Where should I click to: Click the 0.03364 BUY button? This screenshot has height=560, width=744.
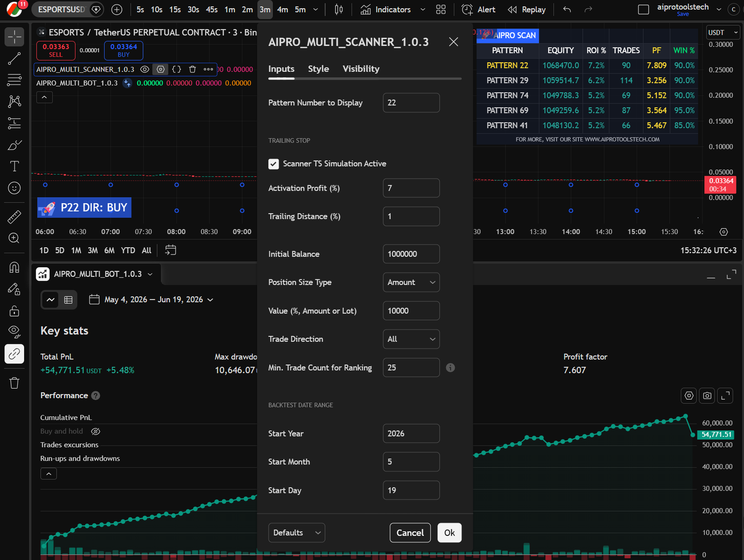(124, 50)
